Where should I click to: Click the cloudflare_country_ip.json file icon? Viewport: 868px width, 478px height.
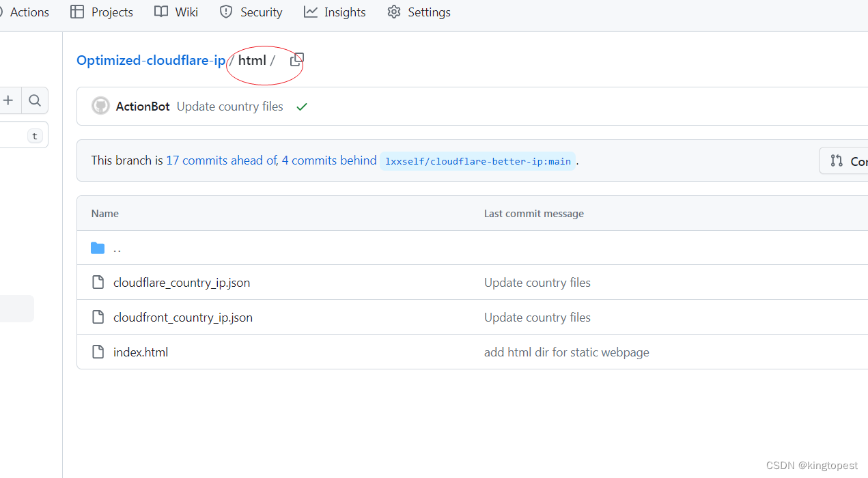(x=98, y=283)
